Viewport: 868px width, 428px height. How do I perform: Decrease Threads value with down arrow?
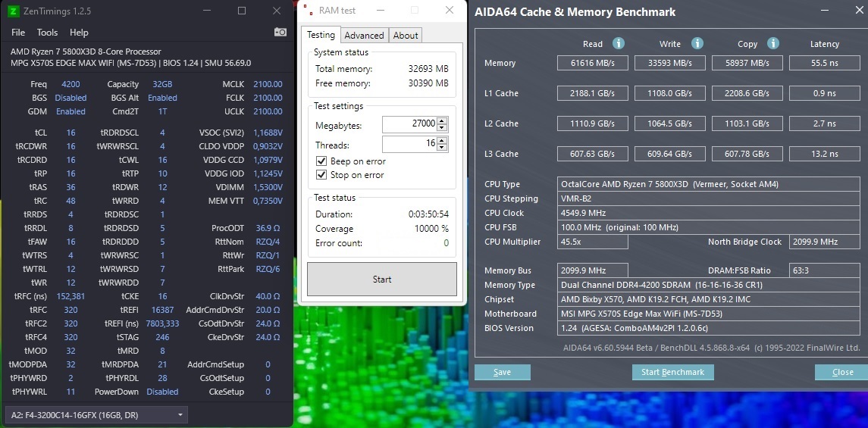(x=442, y=148)
